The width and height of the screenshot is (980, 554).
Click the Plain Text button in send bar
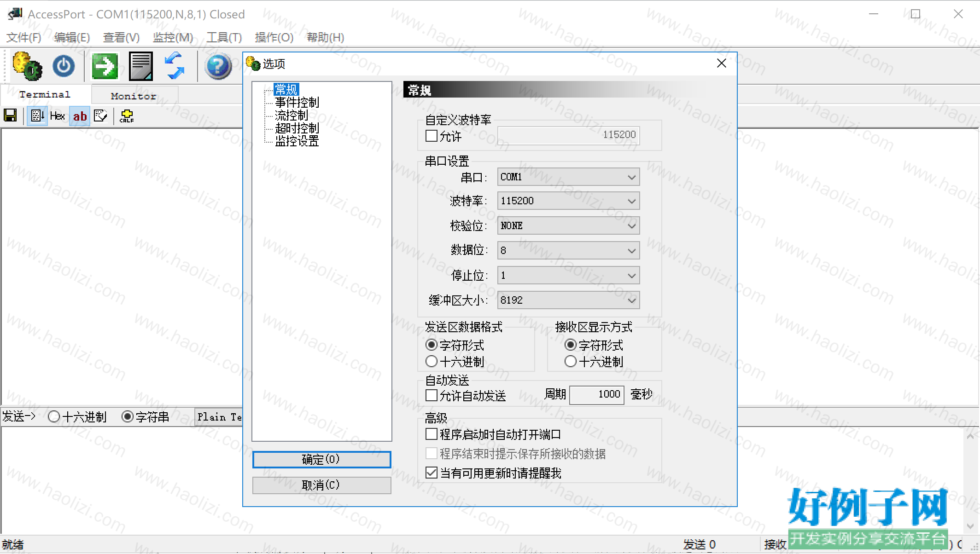219,417
